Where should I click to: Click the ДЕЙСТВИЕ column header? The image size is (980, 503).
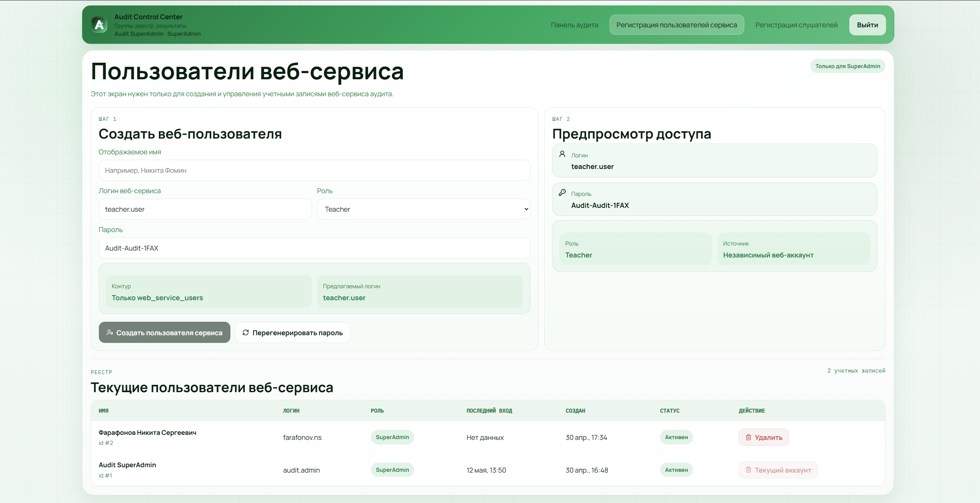click(752, 411)
